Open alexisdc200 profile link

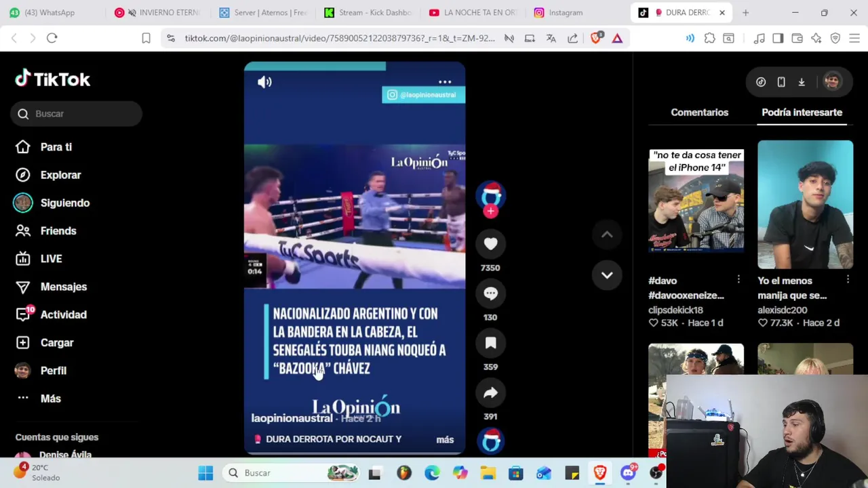[x=782, y=310]
